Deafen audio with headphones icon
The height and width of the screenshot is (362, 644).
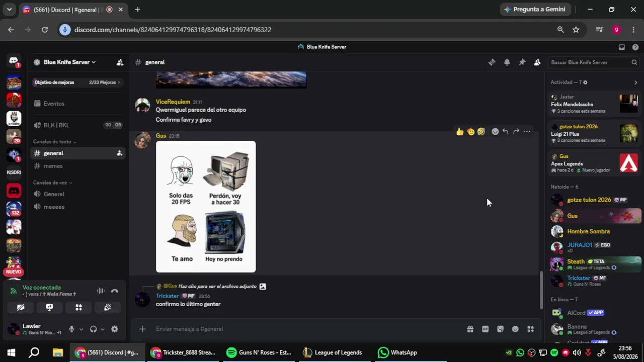[x=93, y=329]
